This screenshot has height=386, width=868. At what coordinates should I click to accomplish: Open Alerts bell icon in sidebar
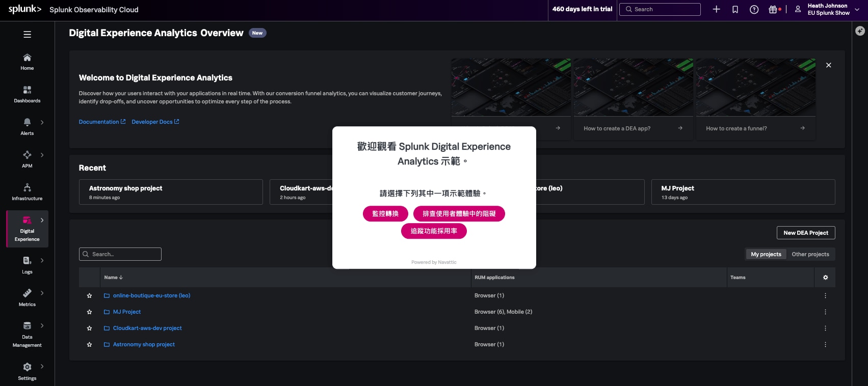tap(27, 122)
